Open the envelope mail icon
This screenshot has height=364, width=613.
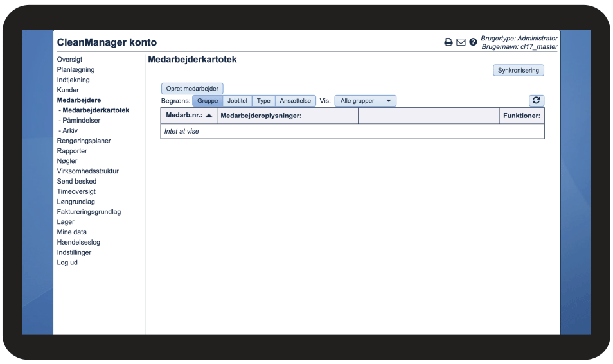pyautogui.click(x=461, y=42)
